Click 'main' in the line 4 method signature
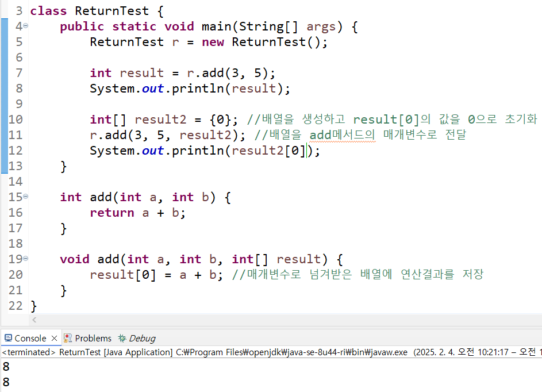Viewport: 542px width, 392px height. tap(216, 26)
